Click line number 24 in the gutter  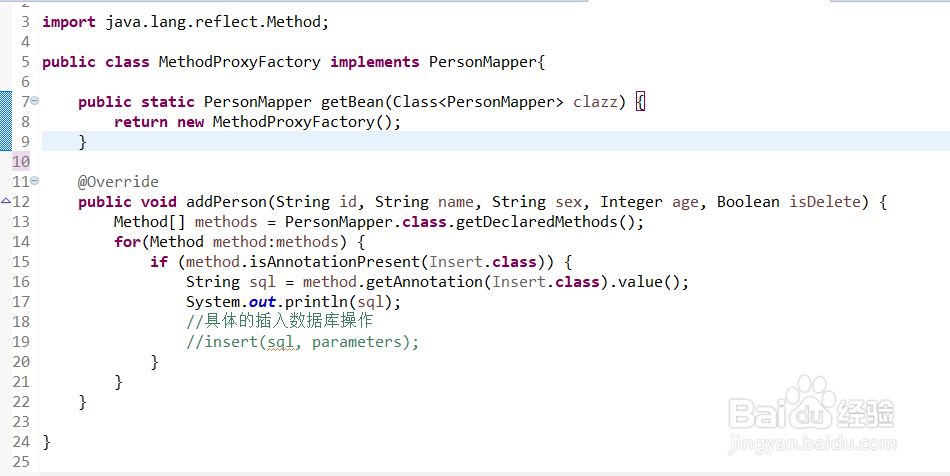[x=21, y=441]
